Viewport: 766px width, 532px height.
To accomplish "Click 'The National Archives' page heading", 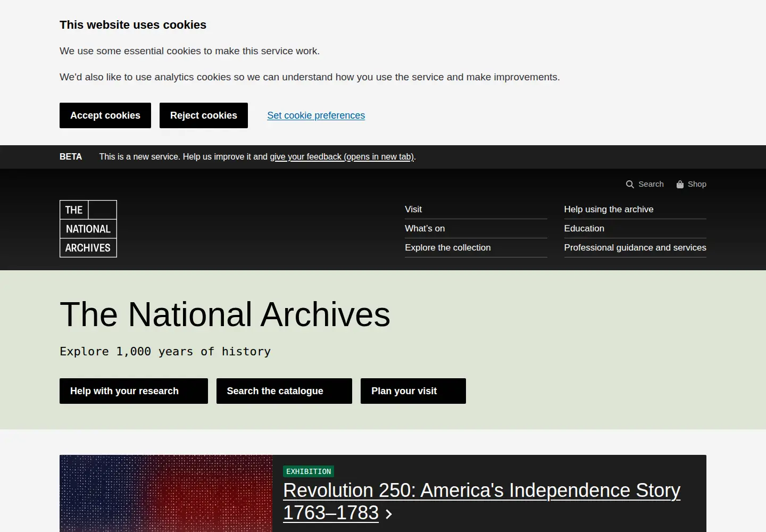I will click(225, 314).
